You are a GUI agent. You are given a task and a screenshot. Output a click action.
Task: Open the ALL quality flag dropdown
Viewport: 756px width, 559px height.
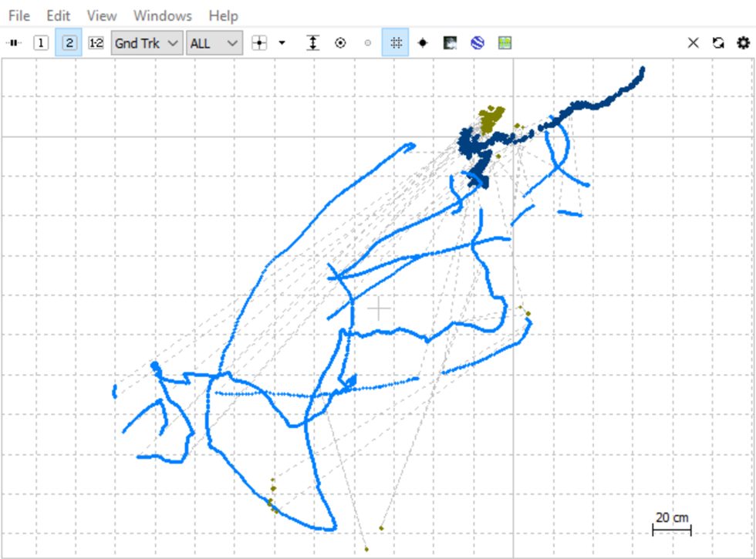pos(214,43)
